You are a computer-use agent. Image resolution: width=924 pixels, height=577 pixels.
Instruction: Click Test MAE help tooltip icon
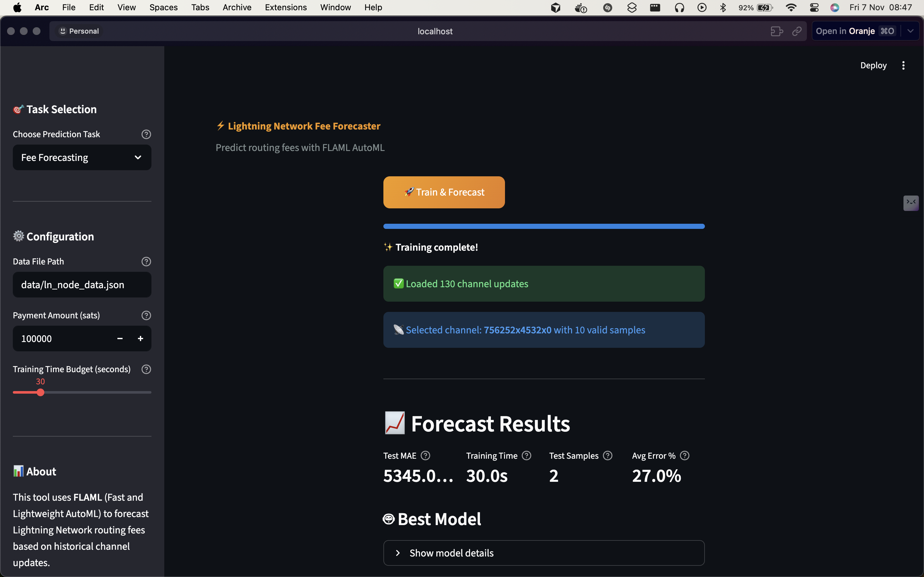425,456
